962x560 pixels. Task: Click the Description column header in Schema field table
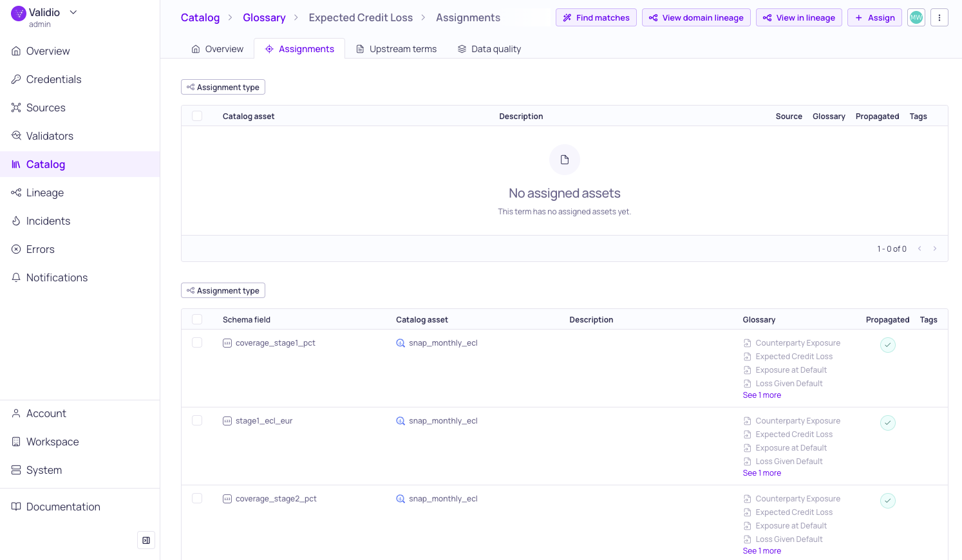click(591, 320)
